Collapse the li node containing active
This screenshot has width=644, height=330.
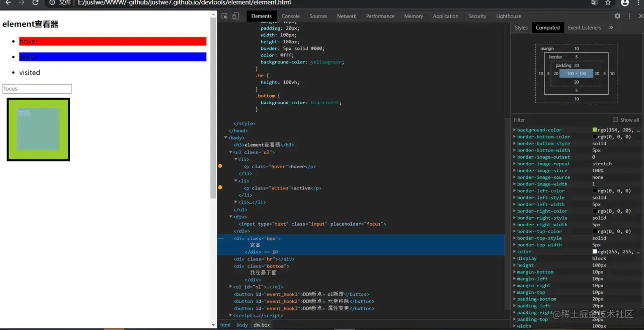click(236, 180)
